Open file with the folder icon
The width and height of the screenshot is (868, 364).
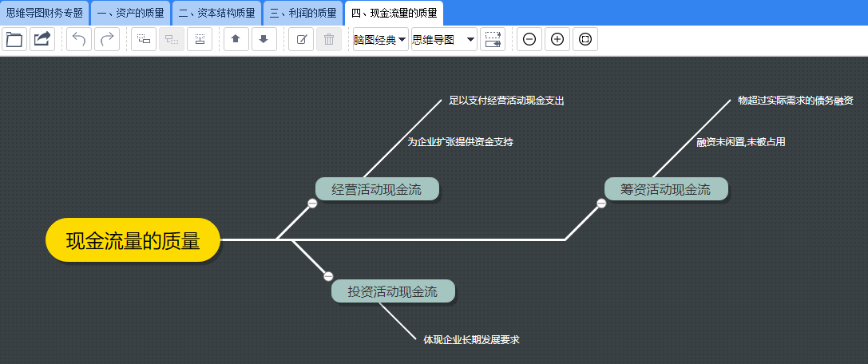point(14,39)
